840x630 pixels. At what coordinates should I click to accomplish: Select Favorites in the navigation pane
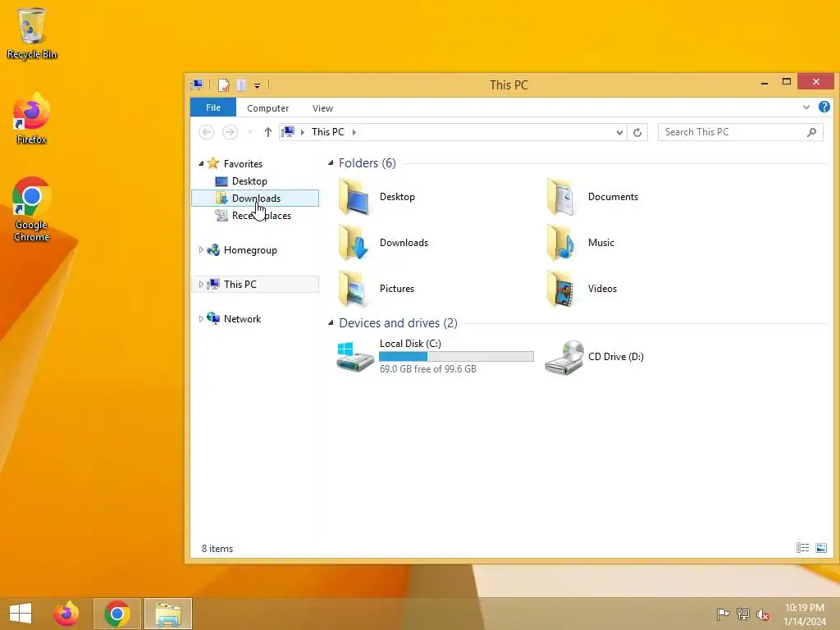pyautogui.click(x=243, y=164)
